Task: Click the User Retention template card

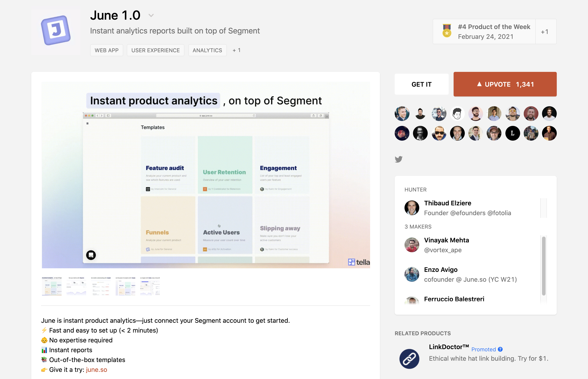Action: click(225, 165)
